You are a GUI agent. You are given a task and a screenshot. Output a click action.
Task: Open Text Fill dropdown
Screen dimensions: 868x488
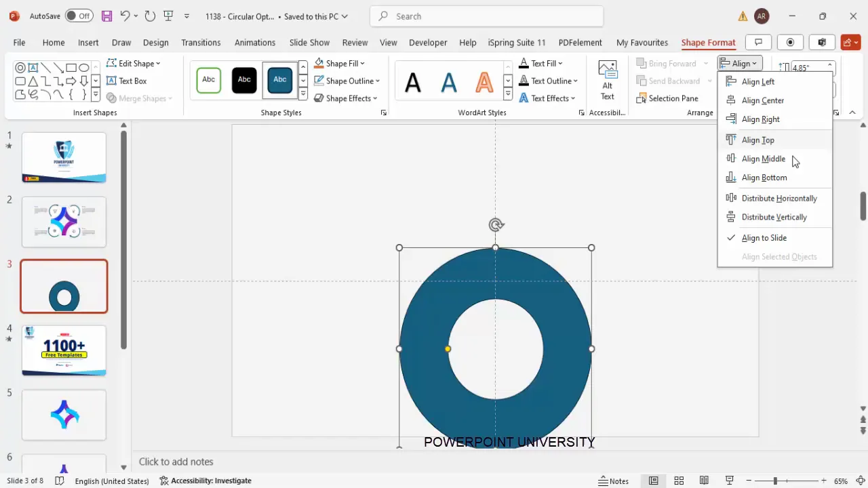541,63
